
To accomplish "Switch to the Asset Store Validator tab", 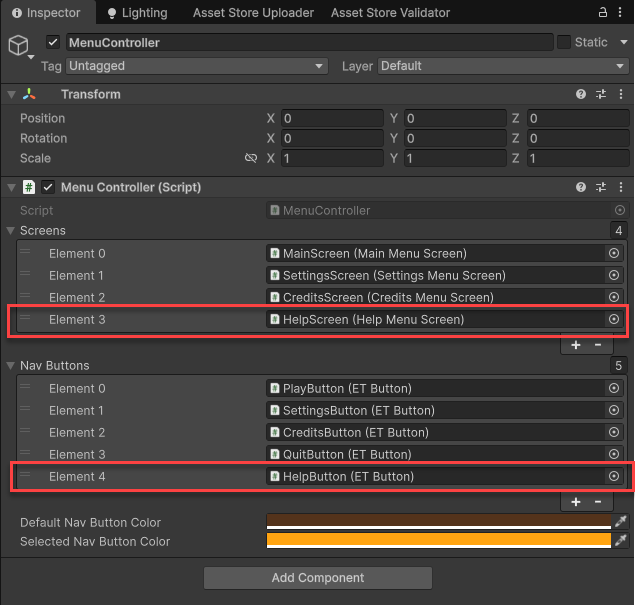I will tap(390, 13).
